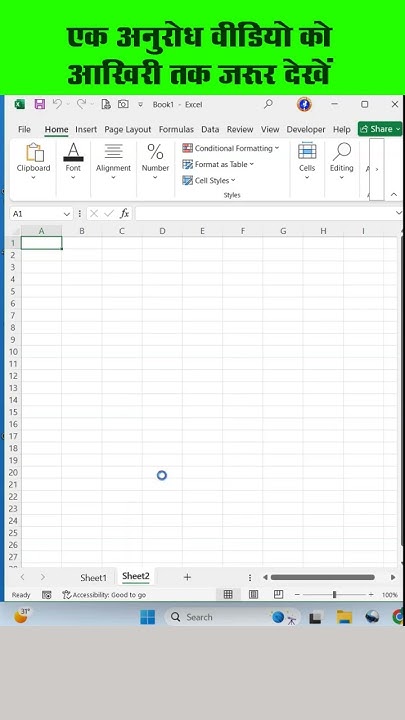
Task: Expand the Editing group
Action: (x=342, y=161)
